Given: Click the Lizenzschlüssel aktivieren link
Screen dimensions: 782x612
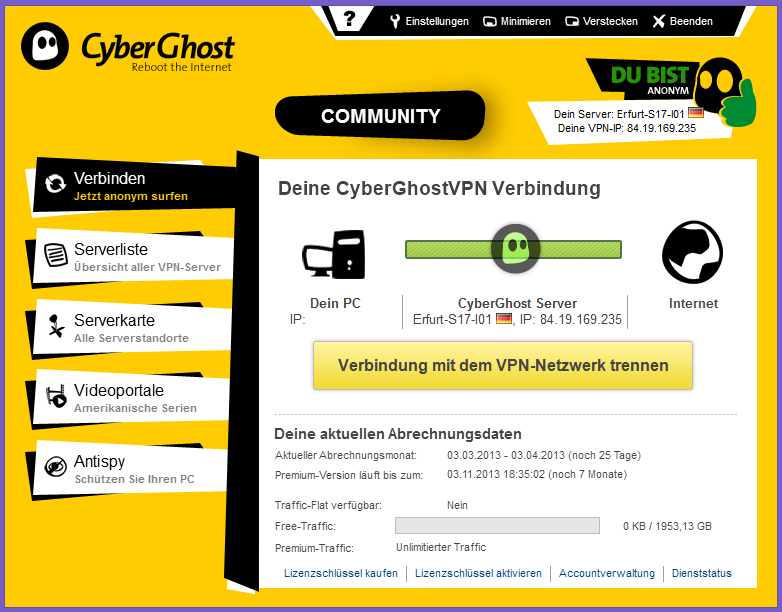Looking at the screenshot, I should click(478, 573).
